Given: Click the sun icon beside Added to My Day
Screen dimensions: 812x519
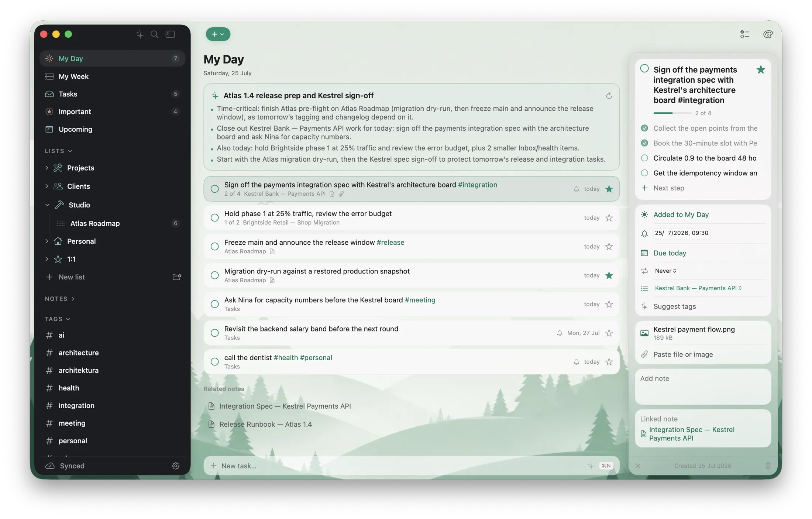Looking at the screenshot, I should coord(644,215).
